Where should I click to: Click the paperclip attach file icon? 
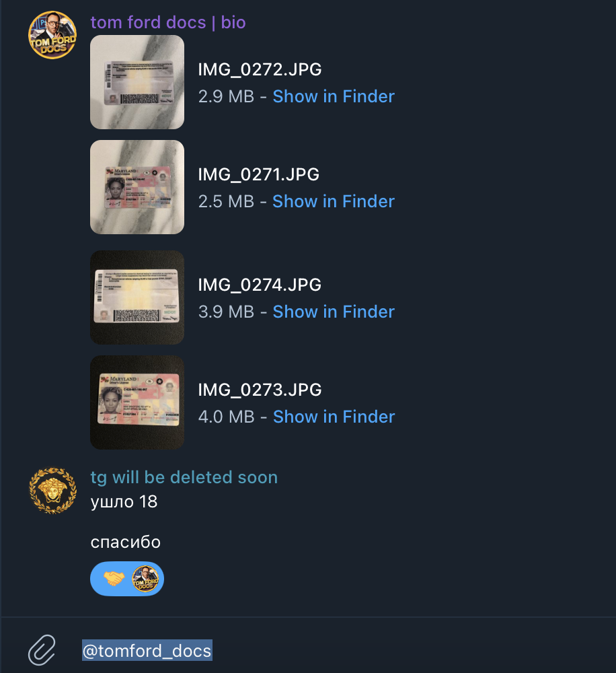point(42,650)
